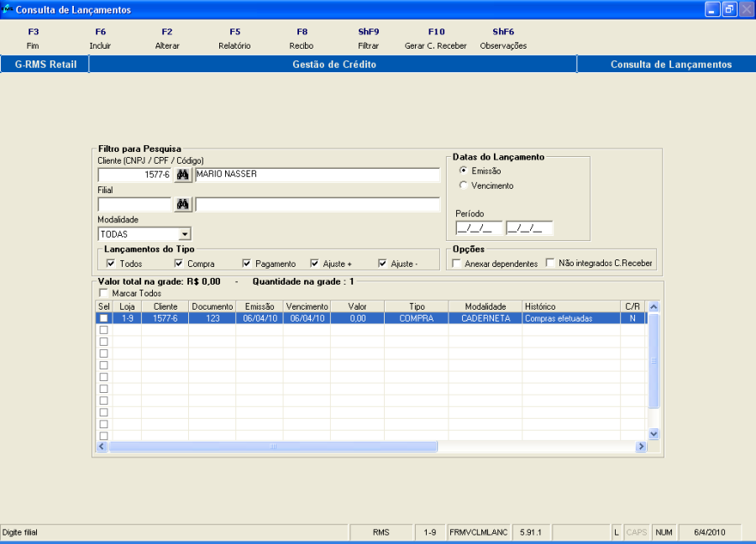Open the client search binoculars button
Screen dimensions: 756x544
183,175
